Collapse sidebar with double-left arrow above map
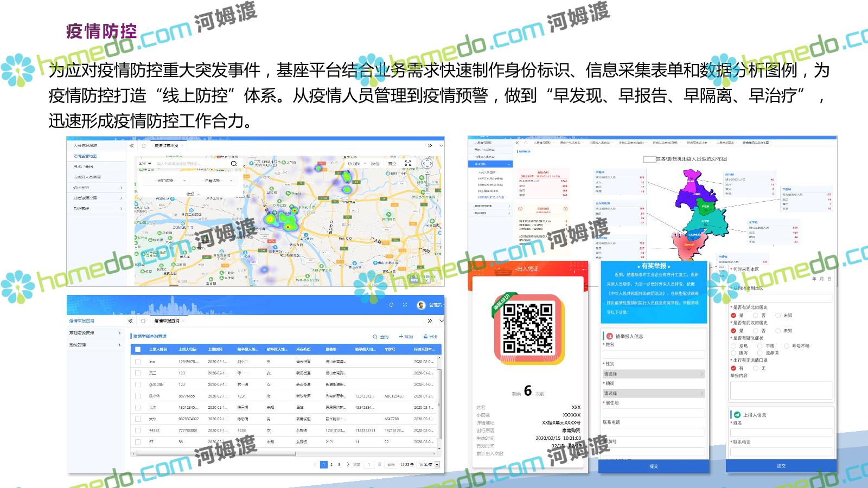868x488 pixels. [131, 146]
